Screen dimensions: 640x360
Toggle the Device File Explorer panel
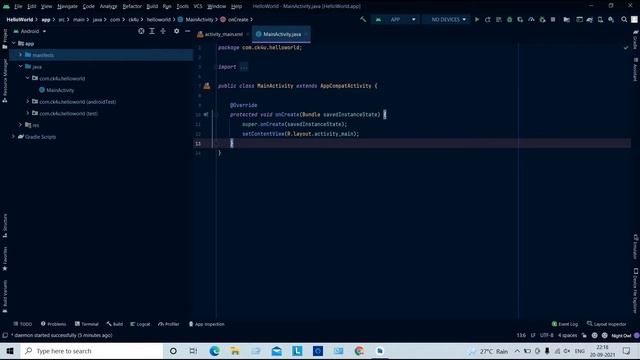pos(636,290)
